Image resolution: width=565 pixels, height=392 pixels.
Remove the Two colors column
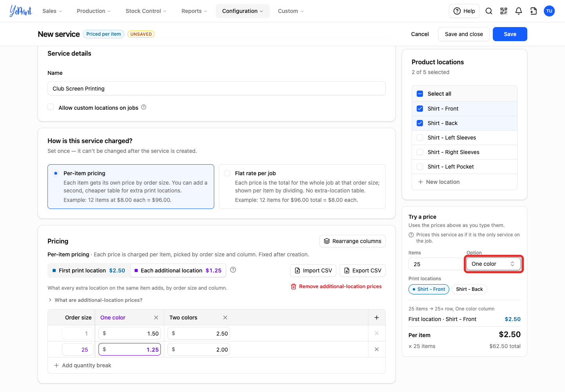[x=225, y=318]
